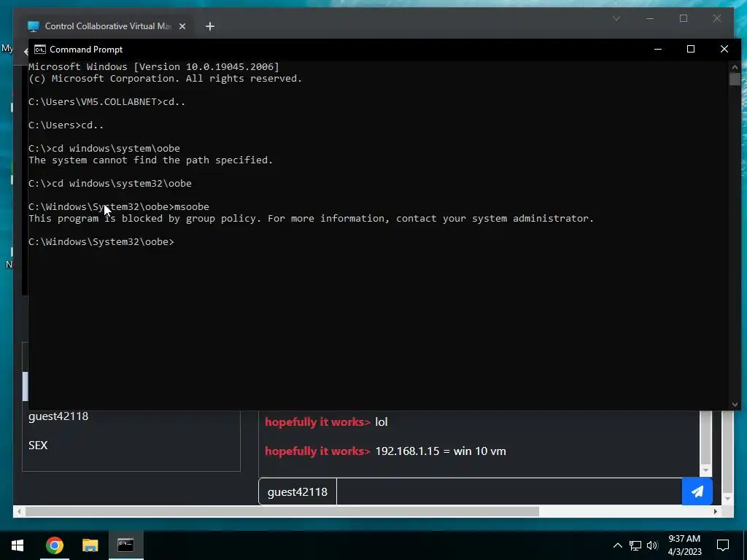Viewport: 747px width, 560px height.
Task: Click the Command Prompt scrollbar down arrow
Action: point(735,404)
